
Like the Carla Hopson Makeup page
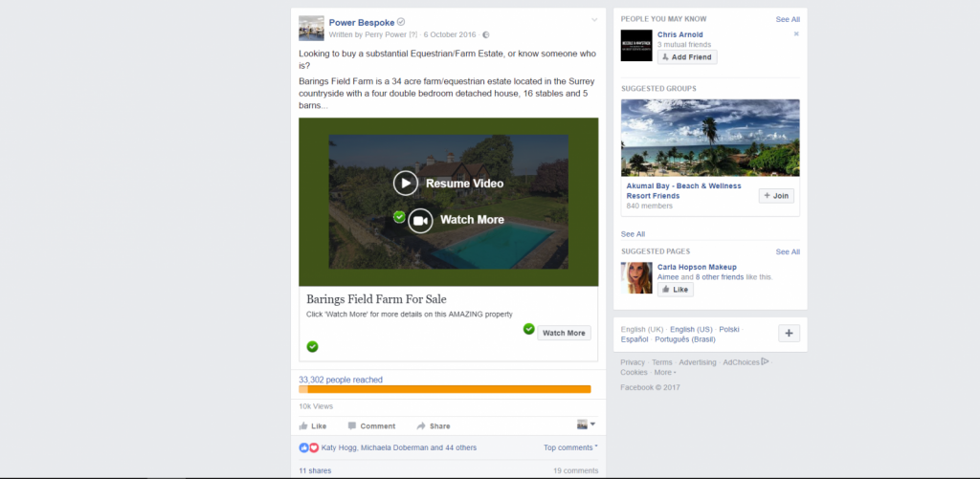(675, 290)
